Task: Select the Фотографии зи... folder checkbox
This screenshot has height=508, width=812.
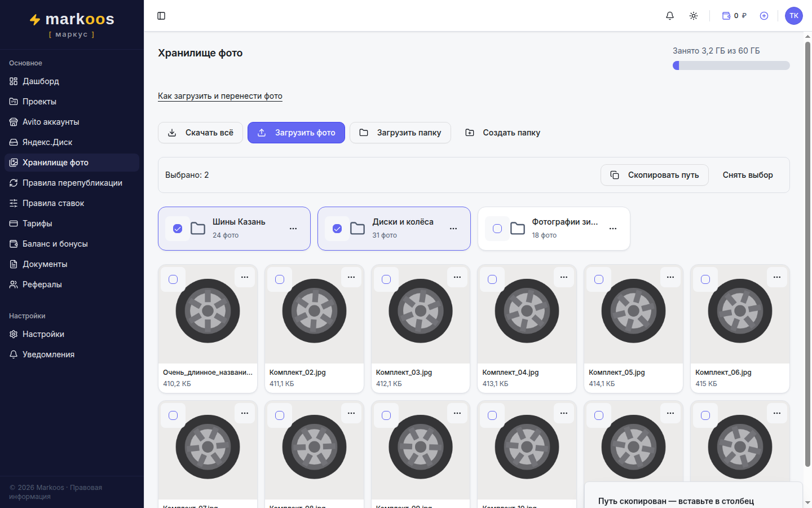Action: (x=497, y=229)
